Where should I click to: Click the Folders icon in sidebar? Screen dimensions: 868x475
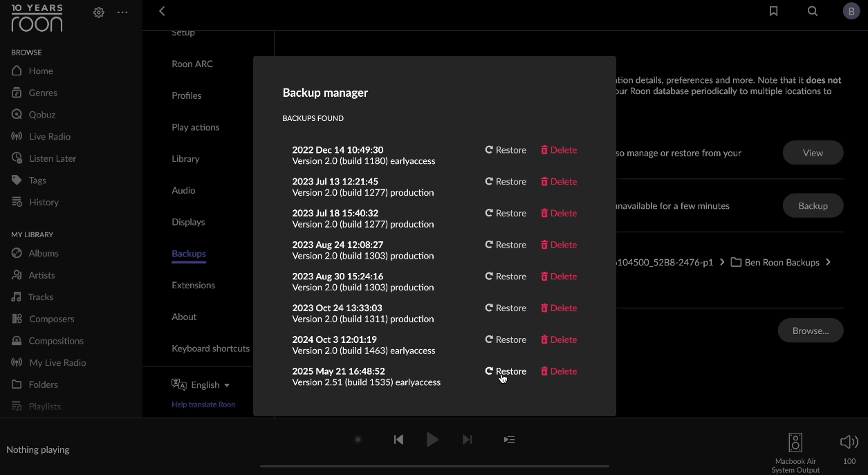coord(17,384)
